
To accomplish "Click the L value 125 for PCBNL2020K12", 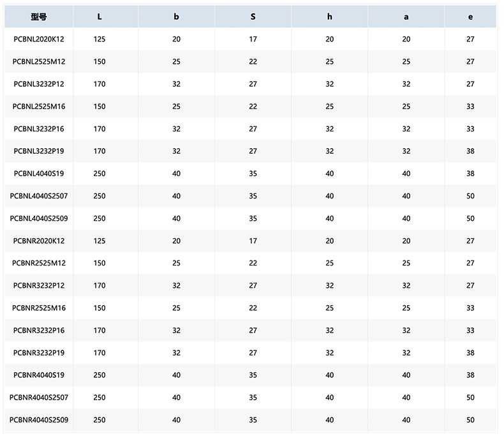I will 100,40.
